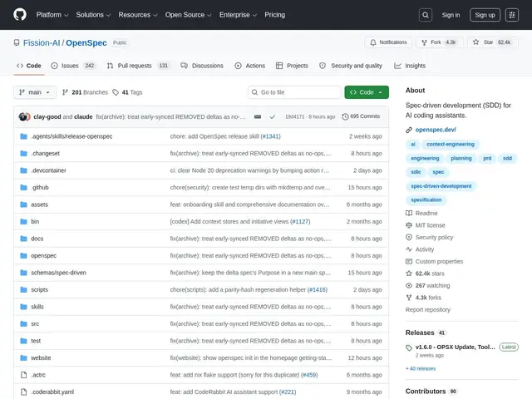Click the Go to file search field
This screenshot has height=399, width=532.
click(x=294, y=92)
